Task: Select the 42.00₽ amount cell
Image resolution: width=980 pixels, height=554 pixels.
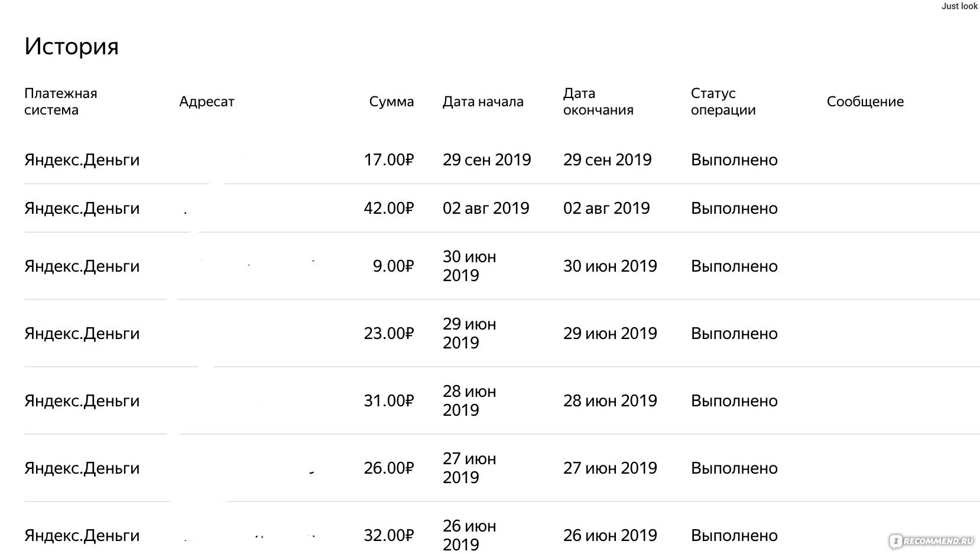Action: click(x=388, y=208)
